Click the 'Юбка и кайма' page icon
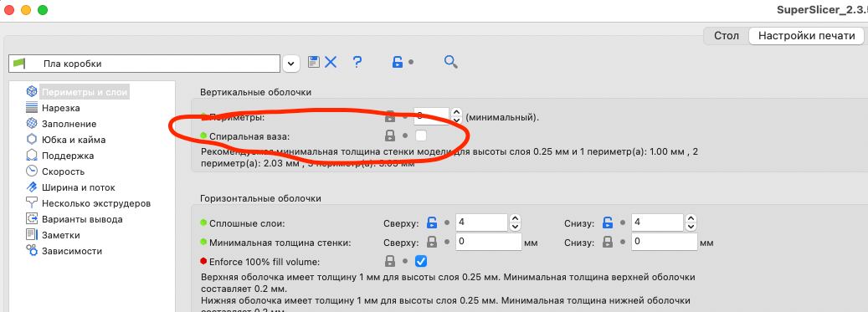This screenshot has height=312, width=868. 32,140
